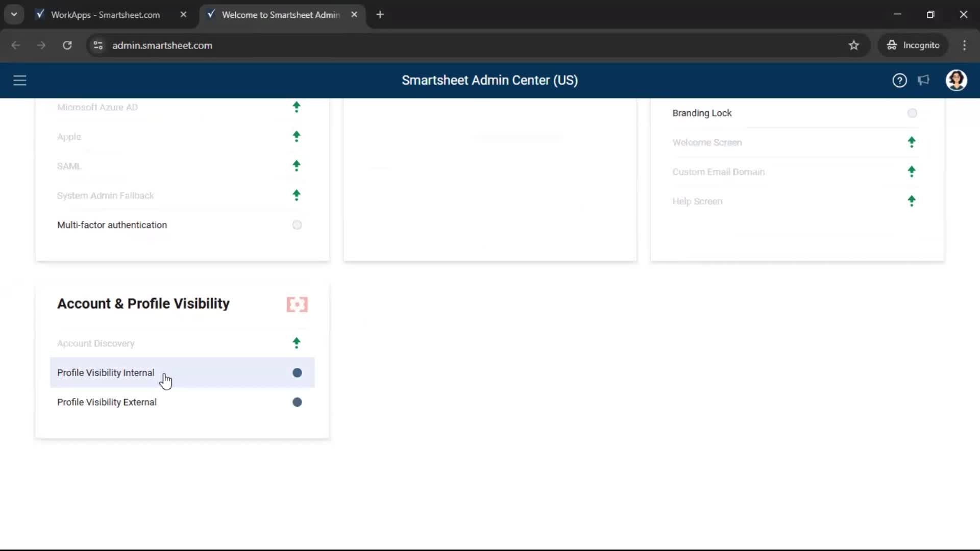Disable the Profile Visibility Internal toggle

tap(297, 373)
